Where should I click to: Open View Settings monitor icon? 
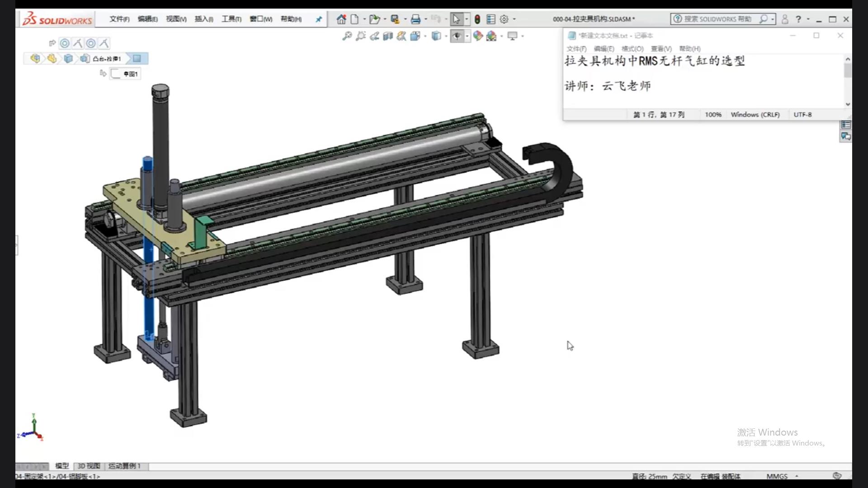pos(512,36)
